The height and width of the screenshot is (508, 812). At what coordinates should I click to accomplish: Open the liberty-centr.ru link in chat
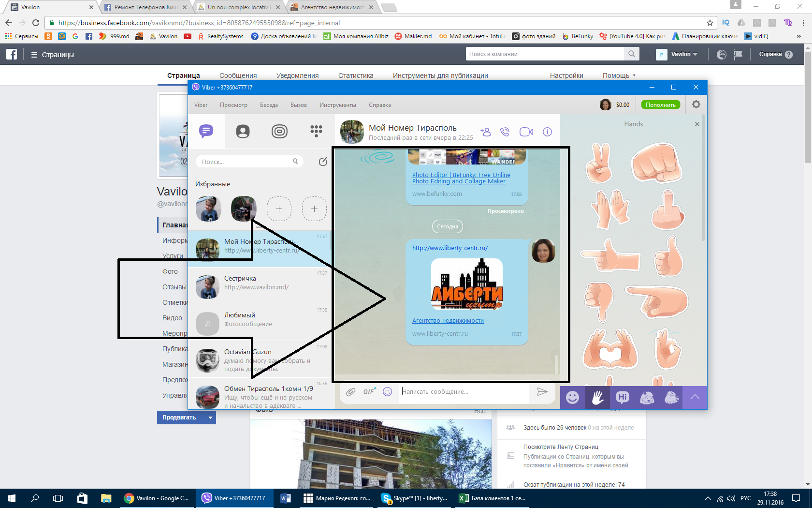(450, 248)
